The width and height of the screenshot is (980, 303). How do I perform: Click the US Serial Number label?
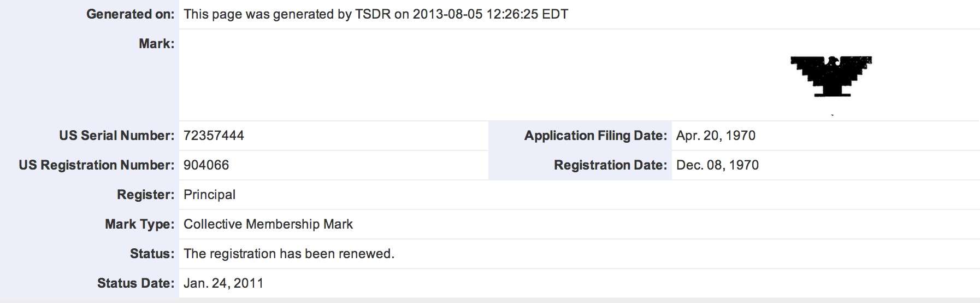(117, 136)
